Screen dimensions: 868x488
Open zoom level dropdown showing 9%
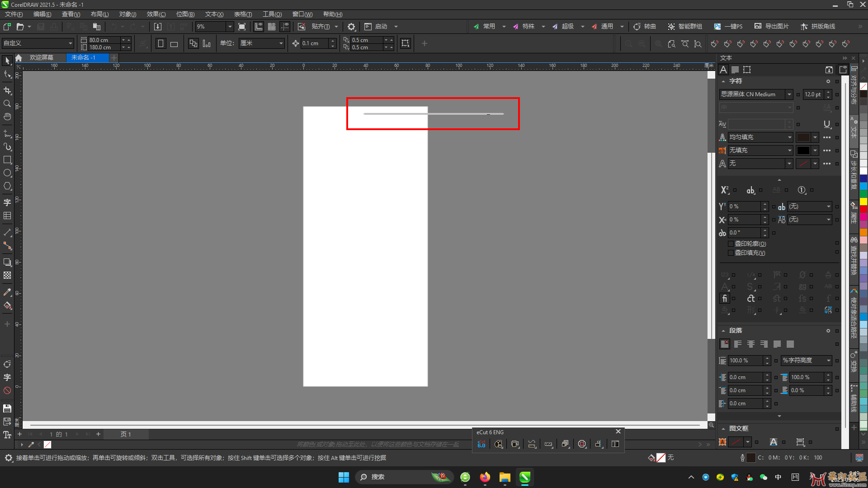tap(230, 27)
